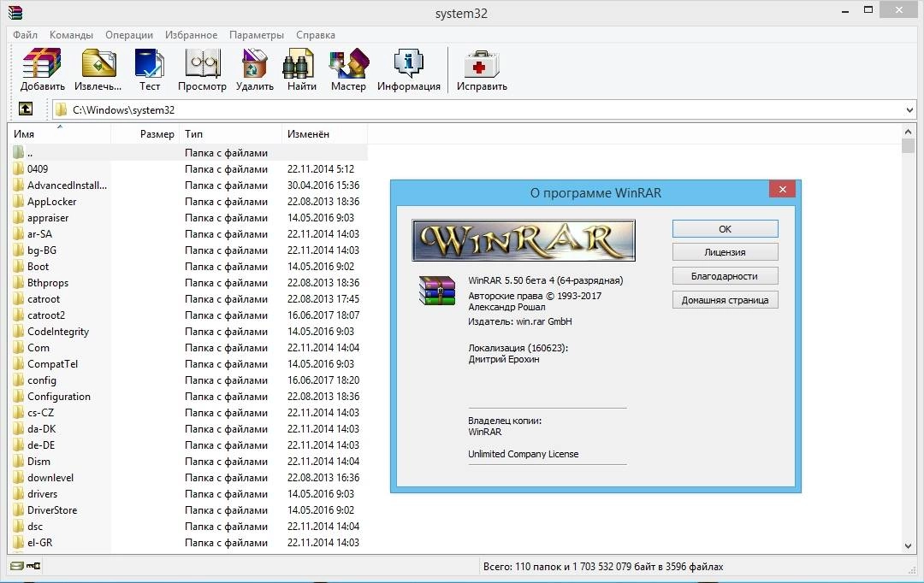Click the Добавить (Add) toolbar icon

point(42,63)
